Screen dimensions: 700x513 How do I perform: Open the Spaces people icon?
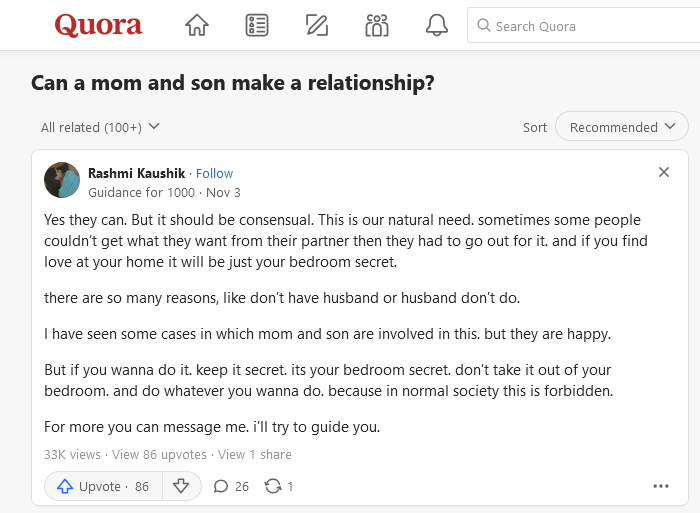(377, 26)
